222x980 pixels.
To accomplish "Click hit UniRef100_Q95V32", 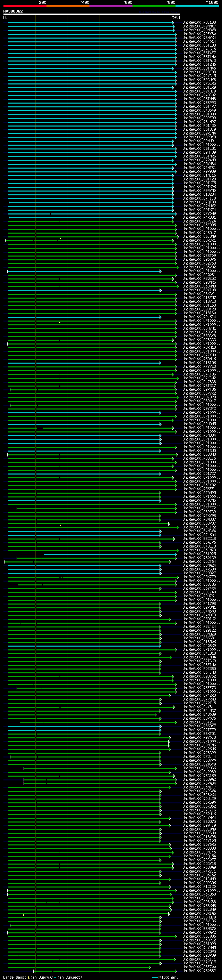I will coord(199,267).
